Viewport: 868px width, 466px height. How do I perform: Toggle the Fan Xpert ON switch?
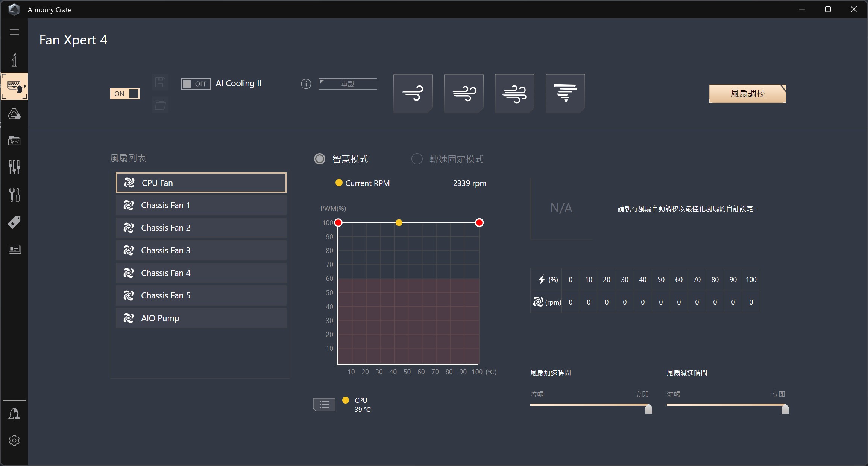[x=125, y=94]
